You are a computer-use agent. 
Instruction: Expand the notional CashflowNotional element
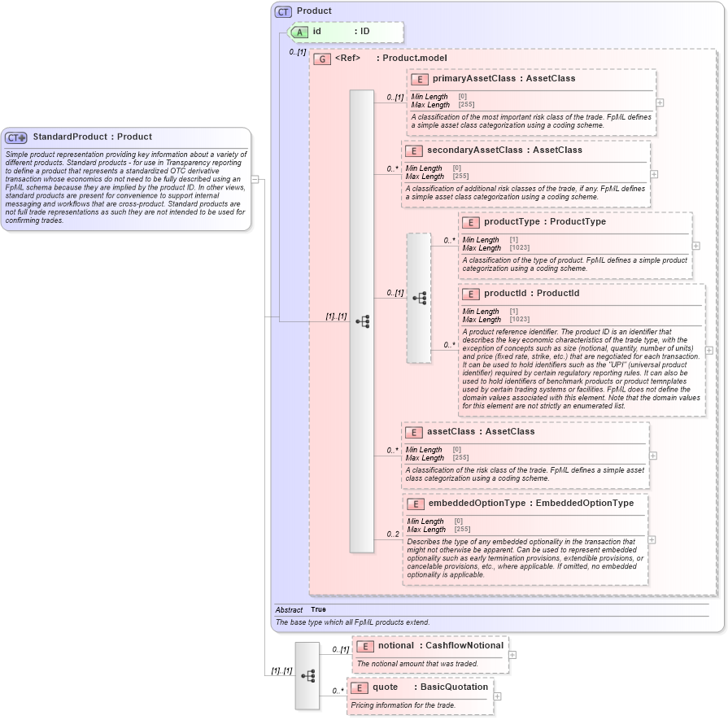click(x=512, y=654)
